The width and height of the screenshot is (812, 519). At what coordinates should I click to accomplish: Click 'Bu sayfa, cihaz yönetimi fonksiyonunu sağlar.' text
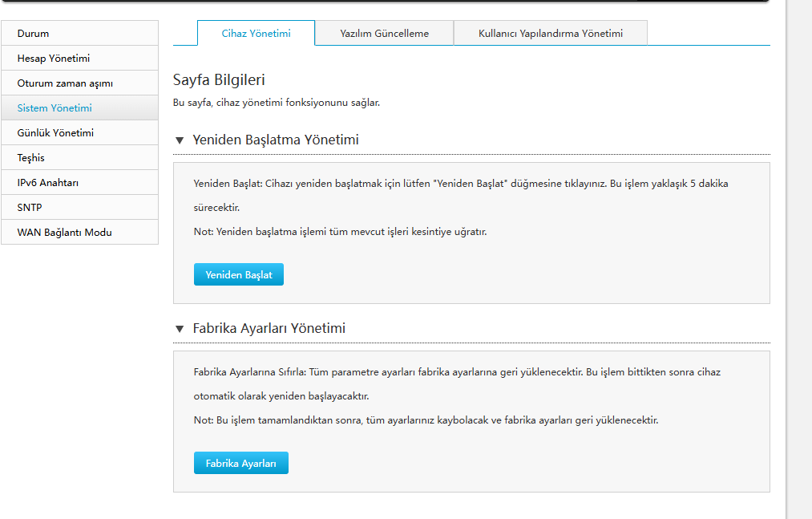pyautogui.click(x=277, y=103)
